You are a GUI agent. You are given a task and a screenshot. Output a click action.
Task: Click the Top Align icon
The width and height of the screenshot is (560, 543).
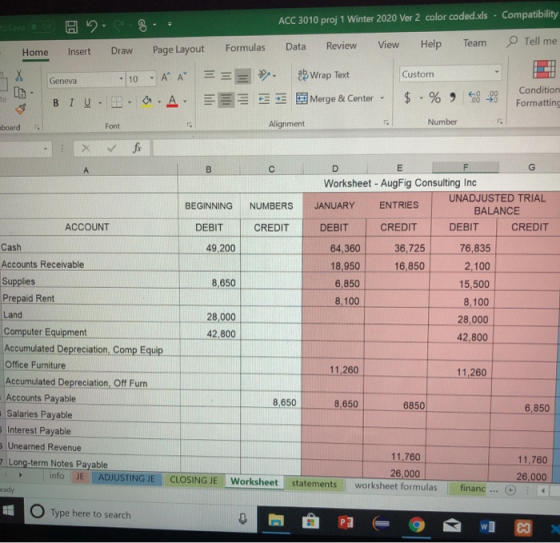click(209, 75)
